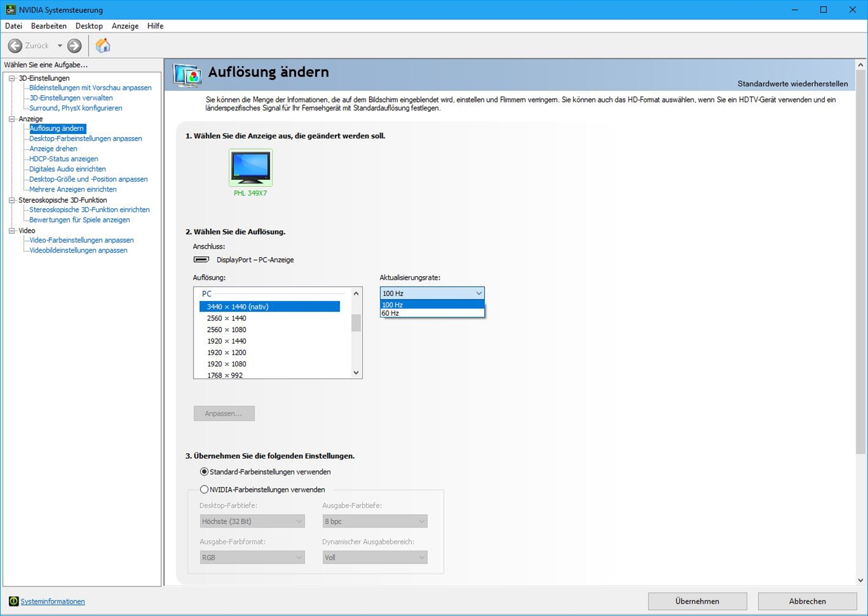Viewport: 868px width, 616px height.
Task: Collapse Stereoskopische 3D-Funktion tree node
Action: 12,200
